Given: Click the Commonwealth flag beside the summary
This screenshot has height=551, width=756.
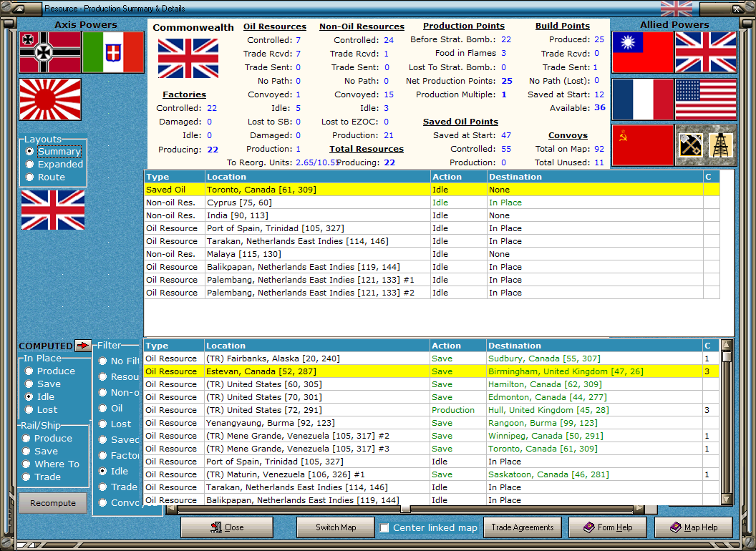Looking at the screenshot, I should 188,59.
